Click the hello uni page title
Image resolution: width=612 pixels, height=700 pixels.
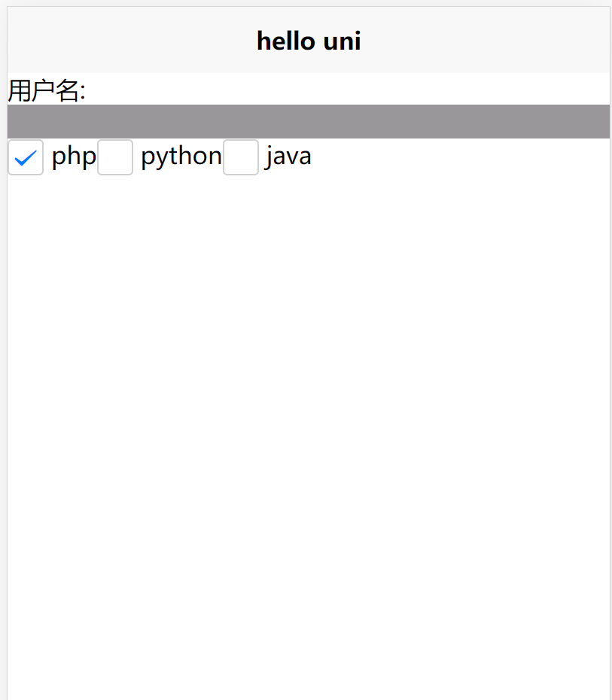tap(309, 41)
